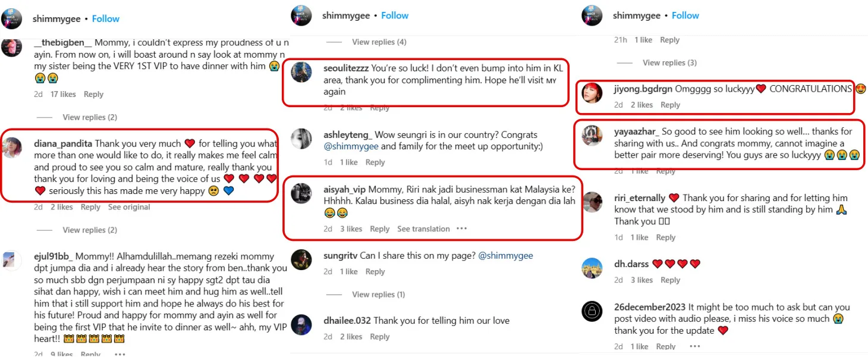Screen dimensions: 868x357
Task: Open 26december2023 lock avatar
Action: [592, 311]
